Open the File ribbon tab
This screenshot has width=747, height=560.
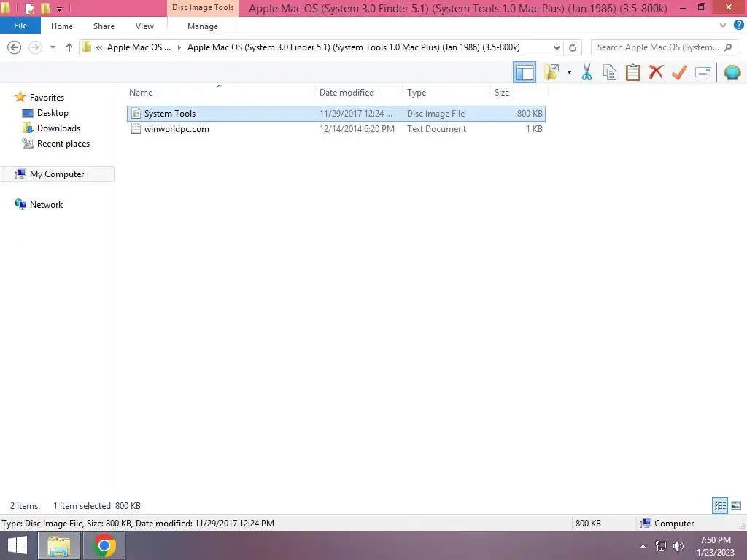pyautogui.click(x=20, y=26)
